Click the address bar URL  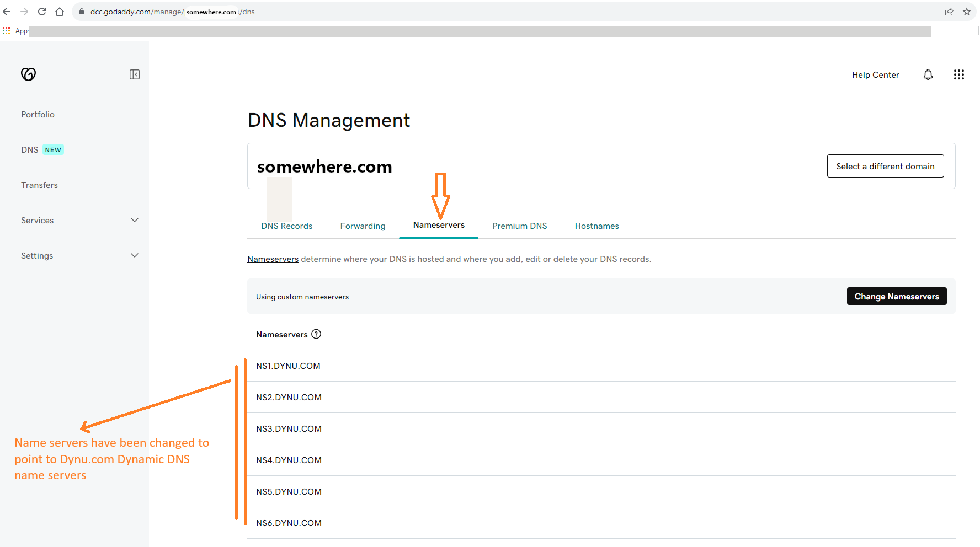(173, 12)
